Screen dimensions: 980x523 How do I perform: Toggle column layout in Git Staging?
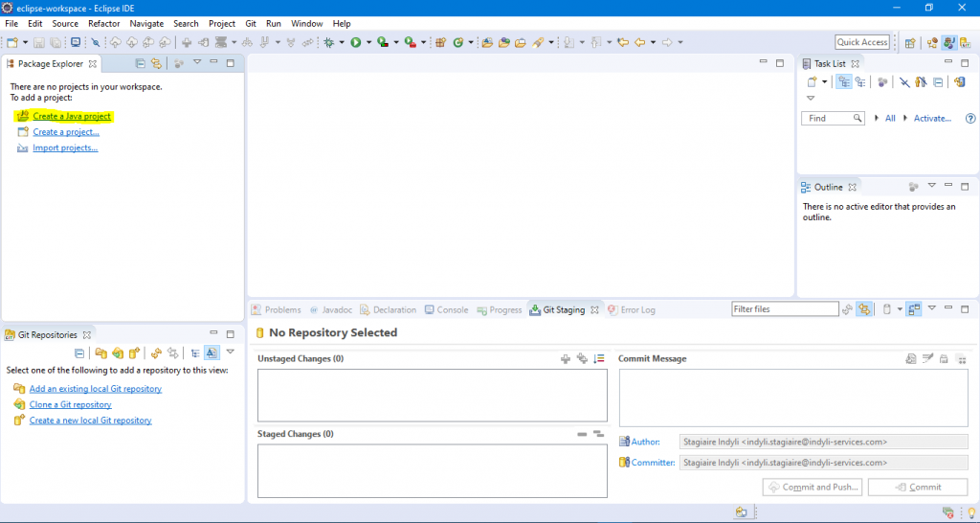914,309
